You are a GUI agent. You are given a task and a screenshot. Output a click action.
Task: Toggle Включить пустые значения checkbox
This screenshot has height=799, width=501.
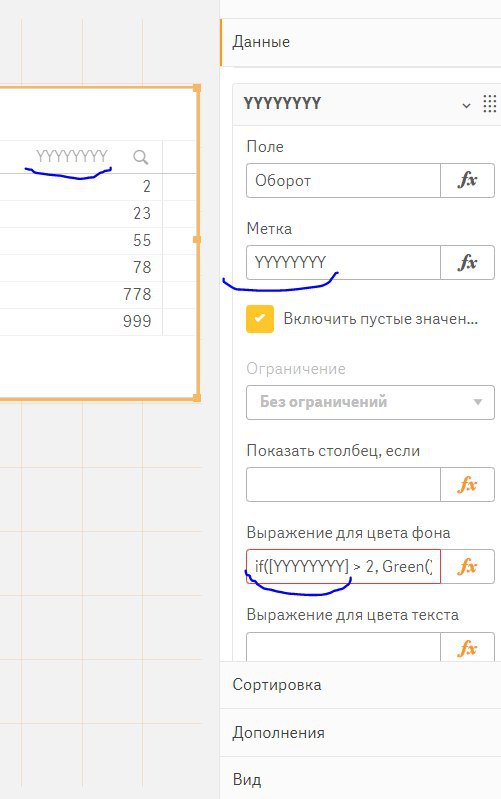260,319
